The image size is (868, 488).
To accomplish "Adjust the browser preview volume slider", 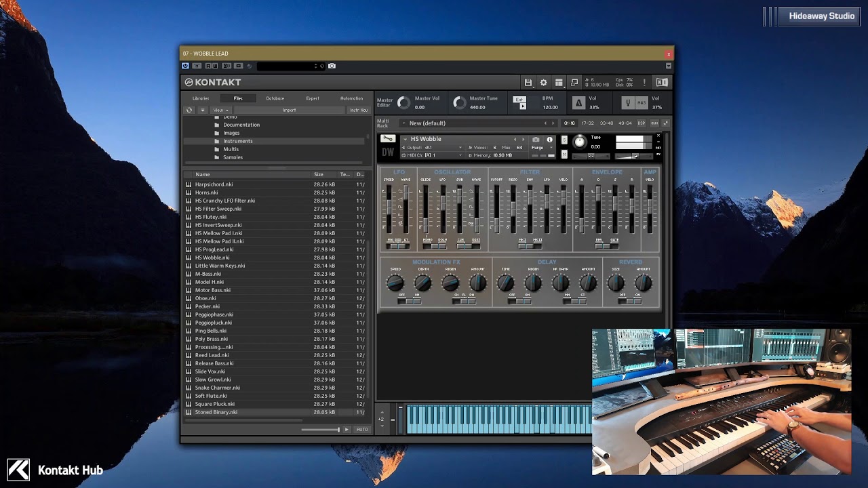I will (x=320, y=429).
